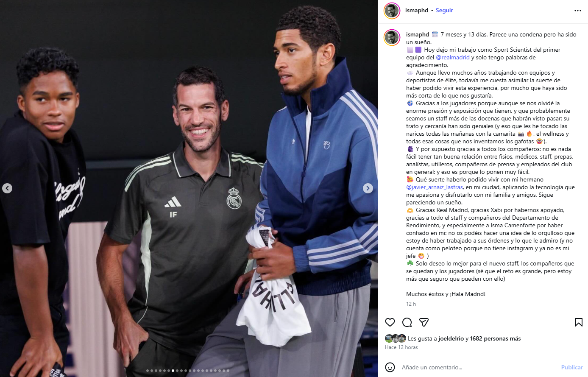
Task: Follow ismaphd with Seguir button
Action: pyautogui.click(x=444, y=11)
